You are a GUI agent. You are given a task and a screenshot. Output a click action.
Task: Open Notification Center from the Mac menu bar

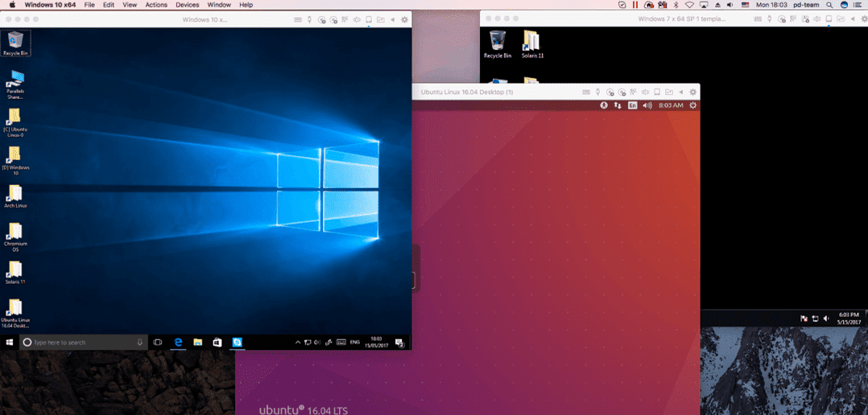click(857, 5)
